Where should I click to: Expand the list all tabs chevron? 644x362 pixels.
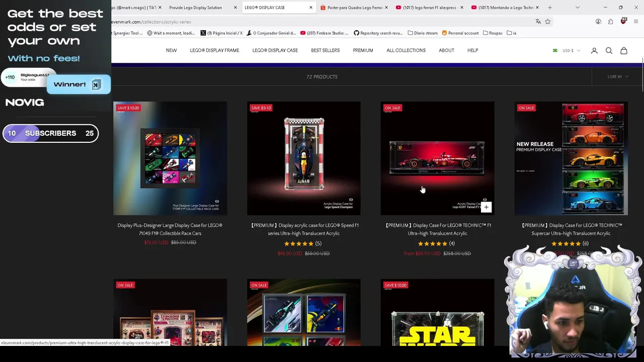click(x=578, y=8)
